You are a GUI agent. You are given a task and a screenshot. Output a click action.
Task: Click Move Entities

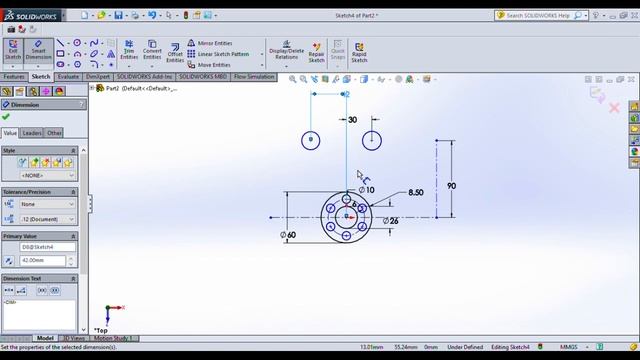point(209,65)
